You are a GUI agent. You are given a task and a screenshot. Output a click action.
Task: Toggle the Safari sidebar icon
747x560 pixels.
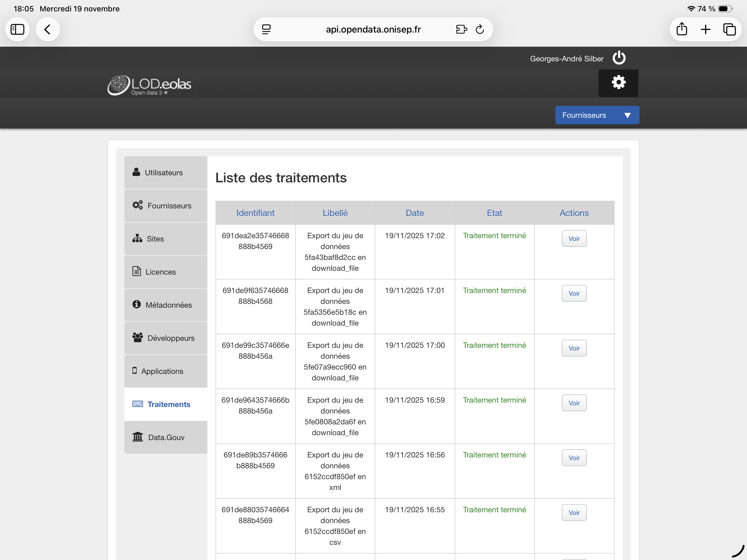tap(17, 29)
